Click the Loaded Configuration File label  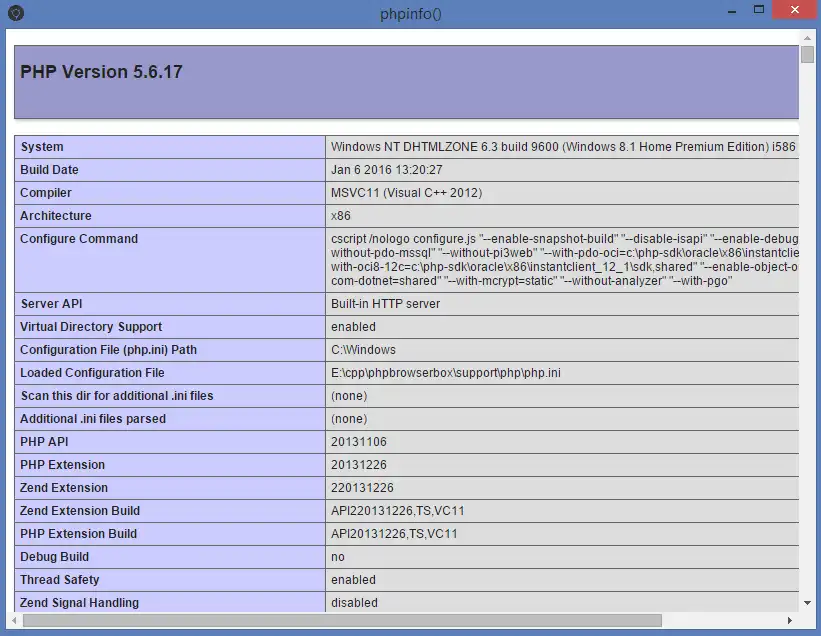(x=92, y=373)
